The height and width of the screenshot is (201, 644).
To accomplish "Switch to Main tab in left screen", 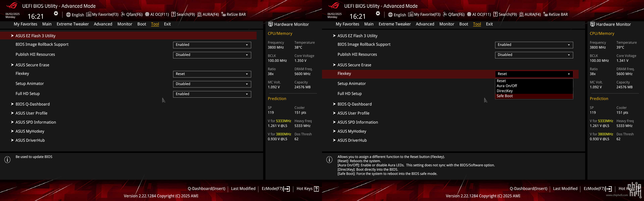I will pos(47,24).
